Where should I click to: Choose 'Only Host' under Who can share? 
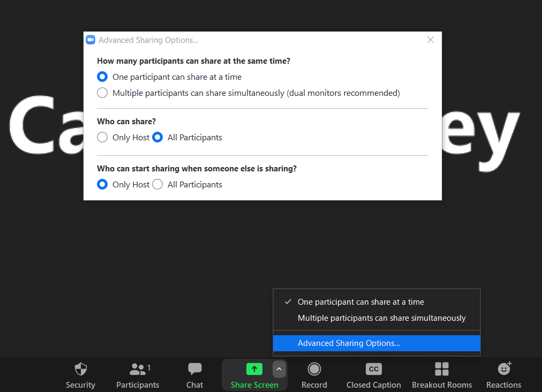(x=102, y=137)
